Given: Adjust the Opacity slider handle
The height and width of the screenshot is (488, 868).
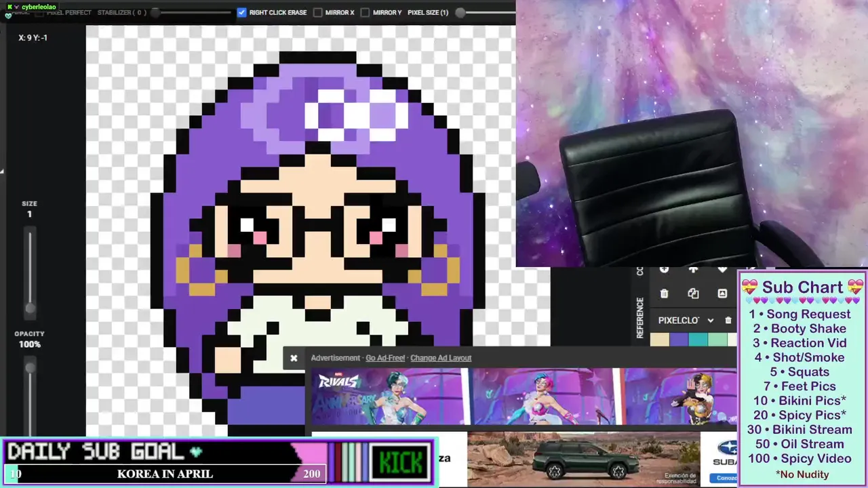Looking at the screenshot, I should [30, 367].
